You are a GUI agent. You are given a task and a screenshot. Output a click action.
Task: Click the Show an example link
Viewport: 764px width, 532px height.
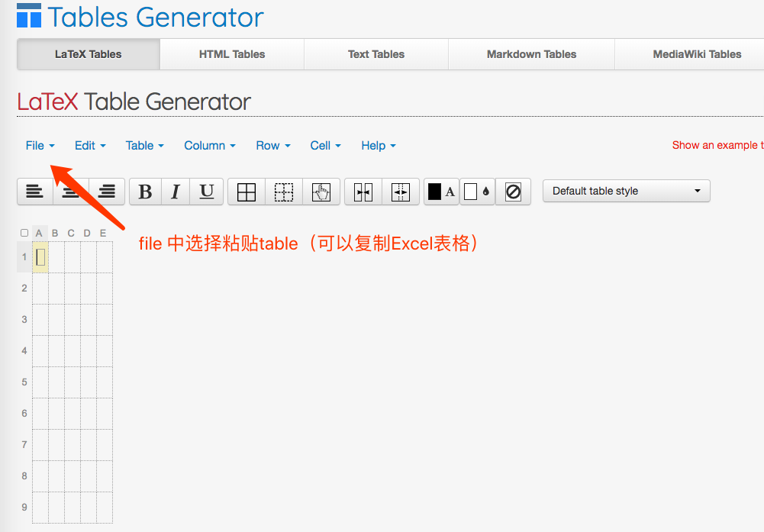[717, 145]
